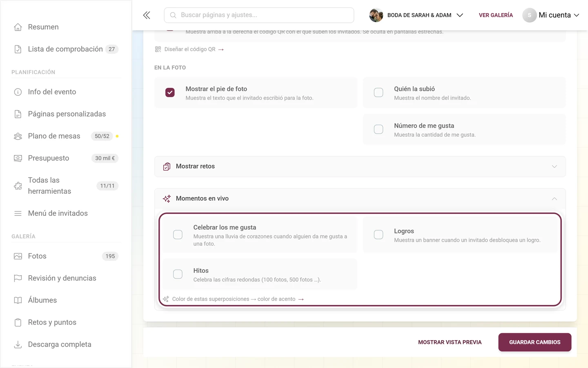Follow the Diseñar el código QR link
Viewport: 588px width, 368px height.
(x=190, y=49)
